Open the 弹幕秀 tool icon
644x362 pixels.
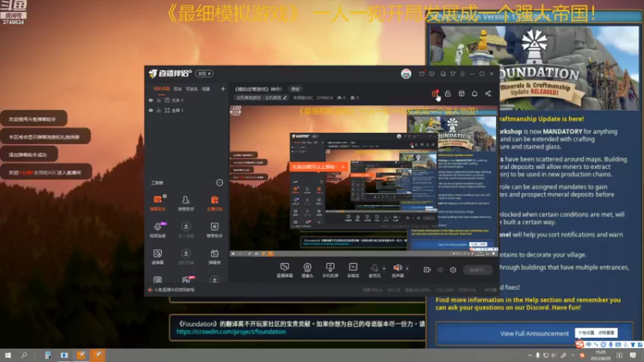click(x=214, y=257)
